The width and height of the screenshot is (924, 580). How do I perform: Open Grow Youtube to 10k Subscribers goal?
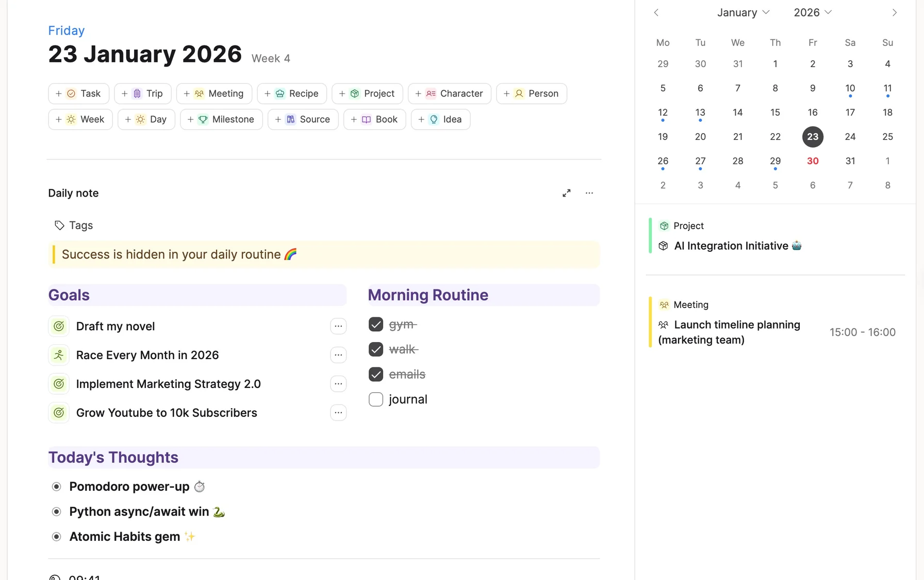pos(167,413)
